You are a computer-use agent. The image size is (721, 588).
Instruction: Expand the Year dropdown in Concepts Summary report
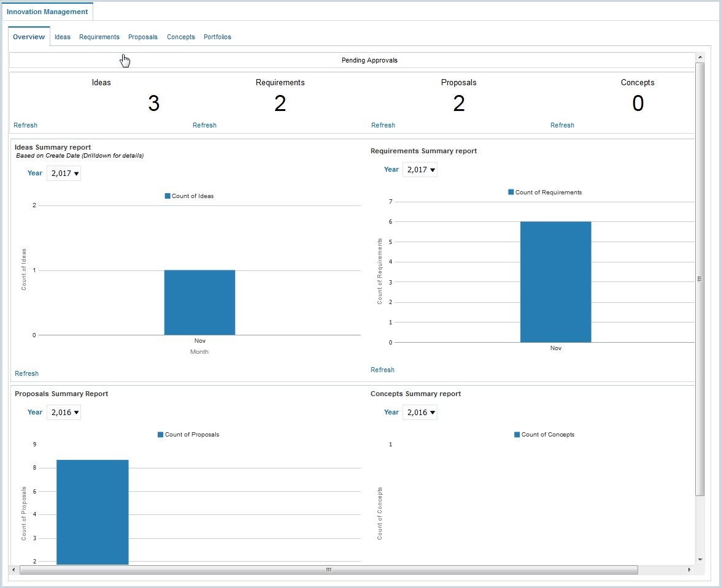click(420, 412)
